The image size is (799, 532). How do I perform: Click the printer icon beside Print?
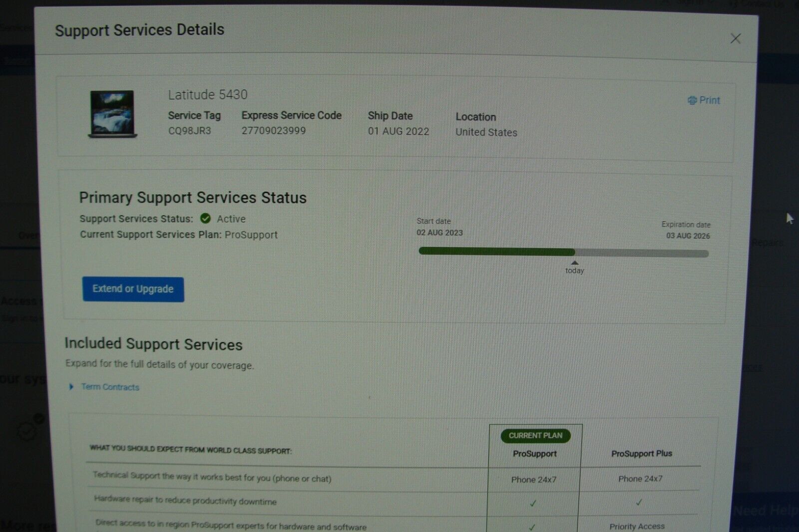pos(692,100)
